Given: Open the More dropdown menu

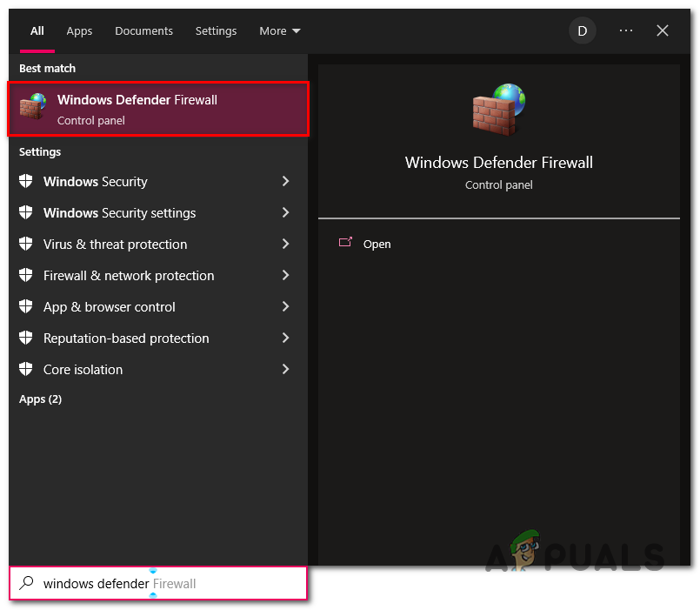Looking at the screenshot, I should pos(279,30).
